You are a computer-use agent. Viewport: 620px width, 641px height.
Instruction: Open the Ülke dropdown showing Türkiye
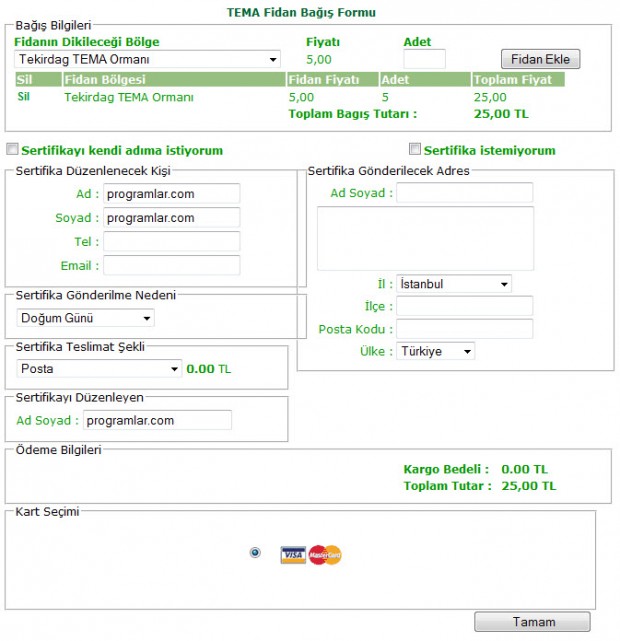(x=435, y=351)
